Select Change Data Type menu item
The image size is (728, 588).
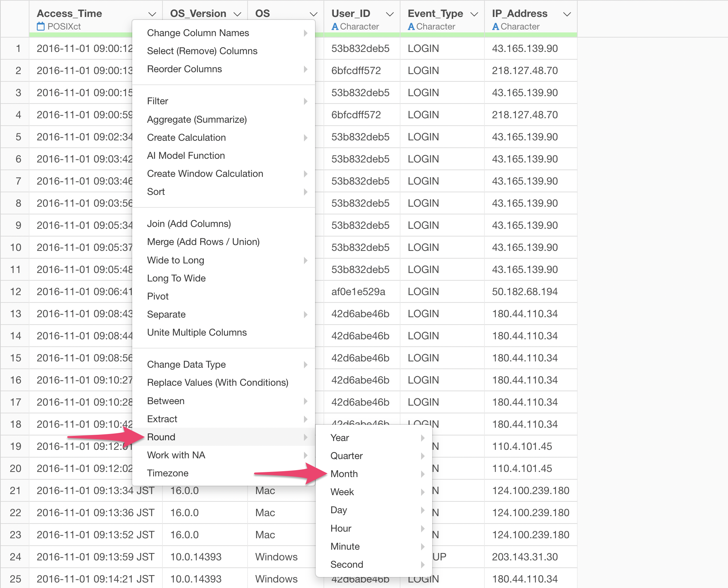click(186, 364)
